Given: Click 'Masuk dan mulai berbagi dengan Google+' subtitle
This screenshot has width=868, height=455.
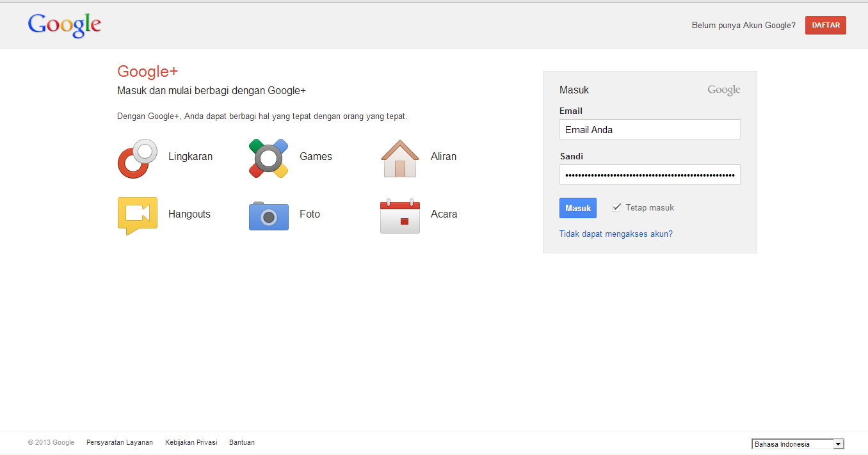Looking at the screenshot, I should click(211, 91).
